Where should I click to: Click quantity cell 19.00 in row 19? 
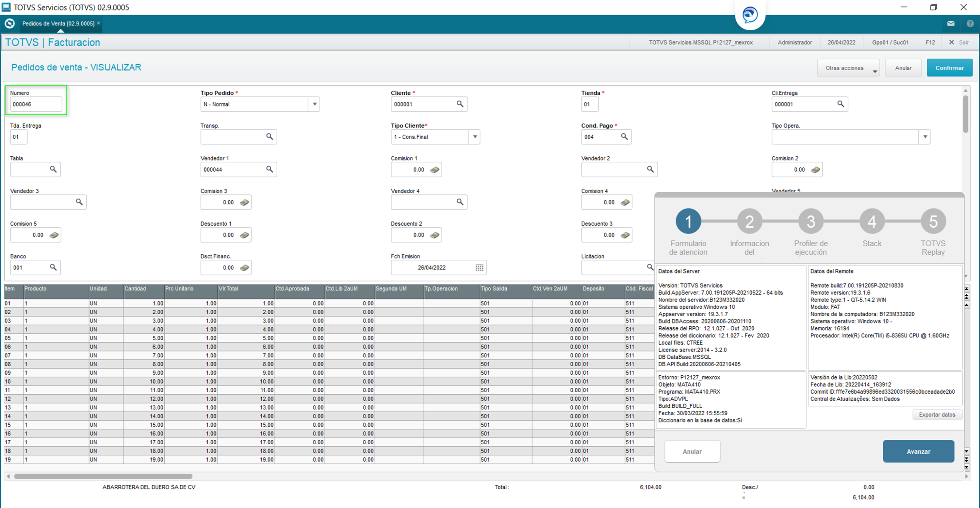point(144,460)
